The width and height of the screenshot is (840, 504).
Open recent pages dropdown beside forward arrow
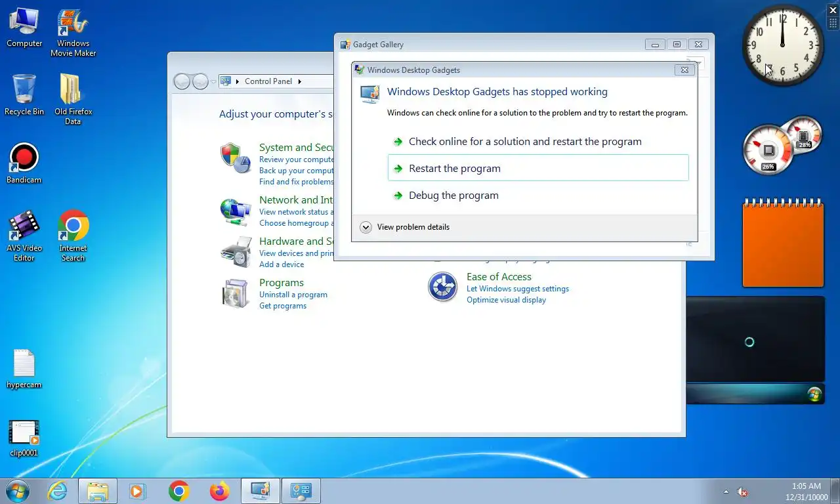(213, 82)
